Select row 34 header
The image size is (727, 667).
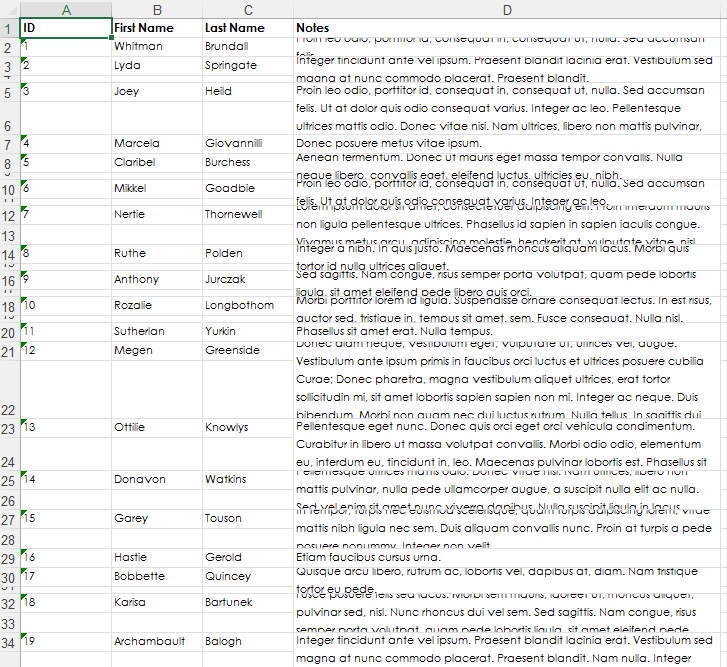click(x=9, y=641)
